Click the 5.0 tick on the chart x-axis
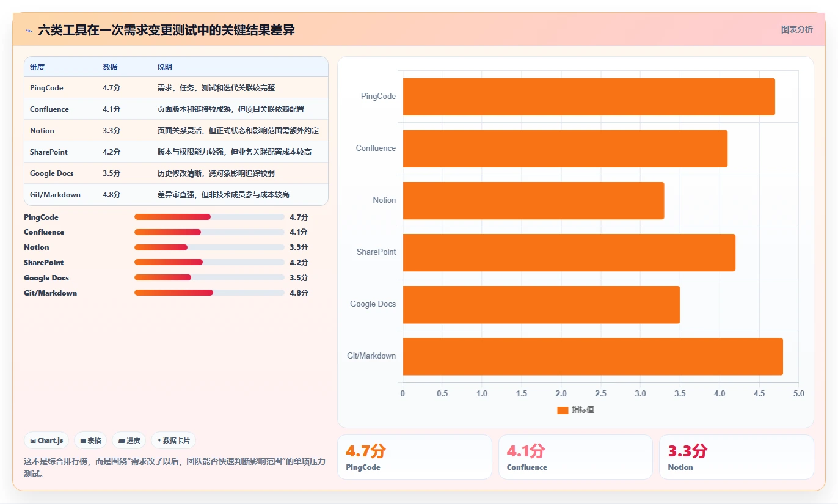Screen dimensions: 838x504 (798, 393)
